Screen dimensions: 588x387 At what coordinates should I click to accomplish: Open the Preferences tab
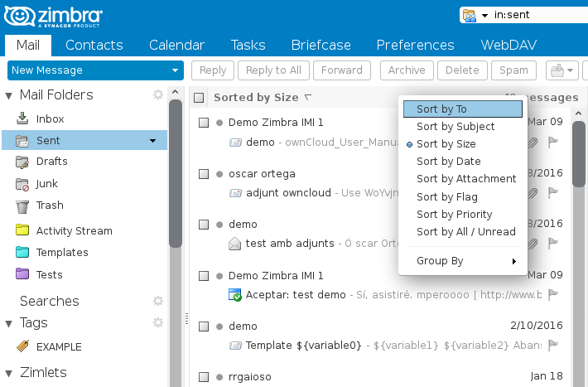(x=415, y=45)
